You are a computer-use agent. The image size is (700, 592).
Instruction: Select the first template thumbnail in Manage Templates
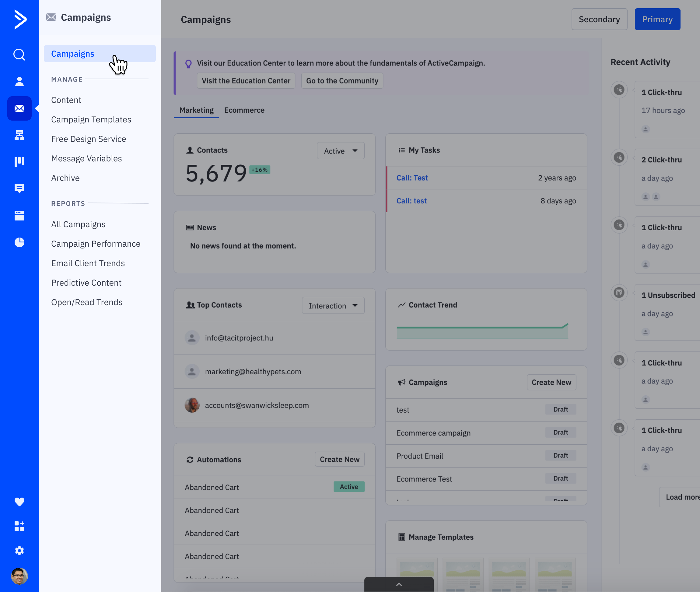click(417, 574)
